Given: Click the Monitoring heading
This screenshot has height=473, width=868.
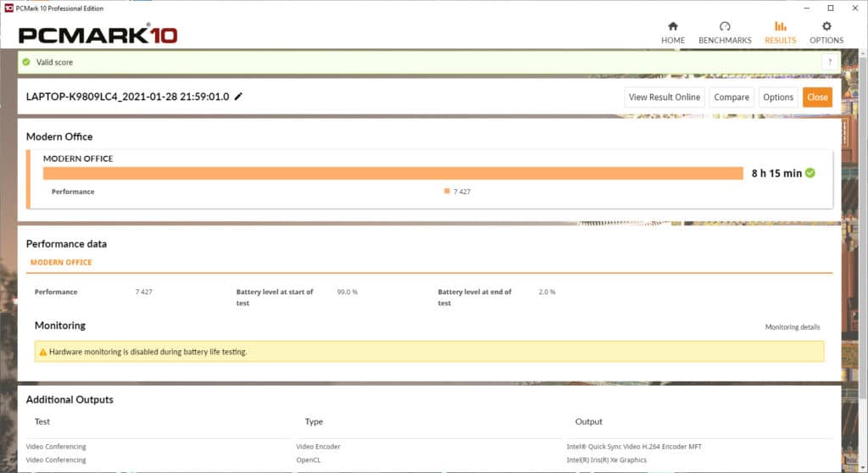Looking at the screenshot, I should pyautogui.click(x=60, y=326).
